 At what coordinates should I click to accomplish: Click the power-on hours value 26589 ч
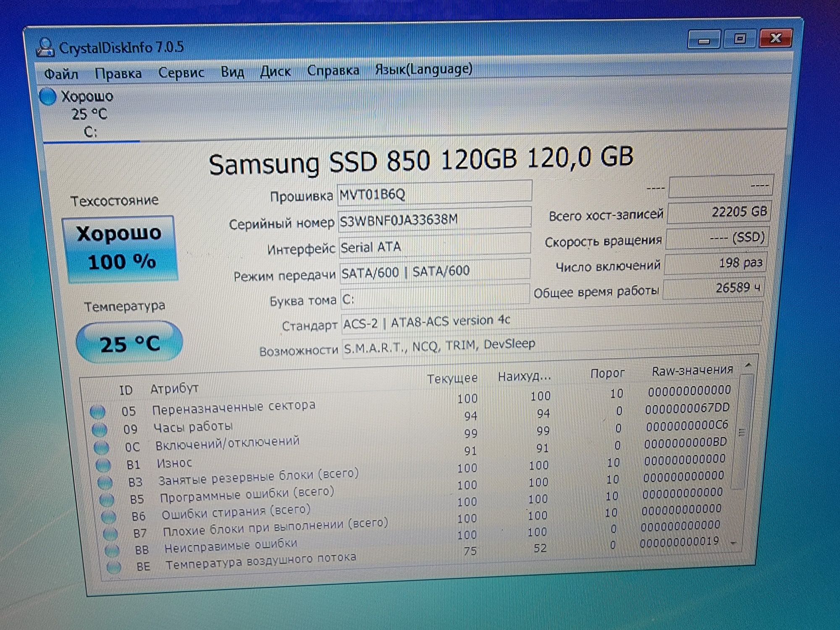tap(713, 289)
